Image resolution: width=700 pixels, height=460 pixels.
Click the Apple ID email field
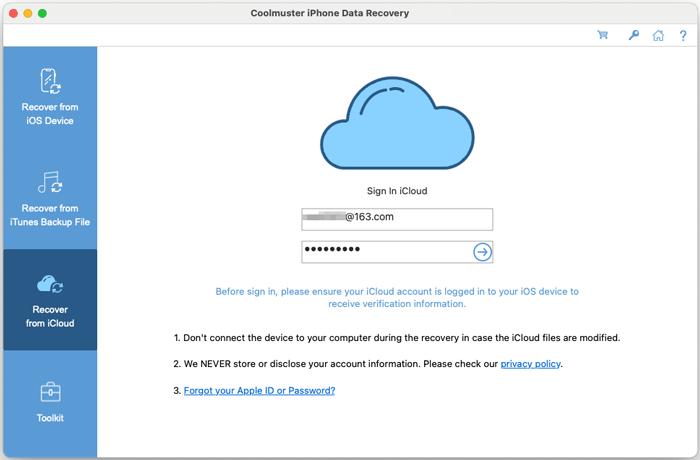397,219
